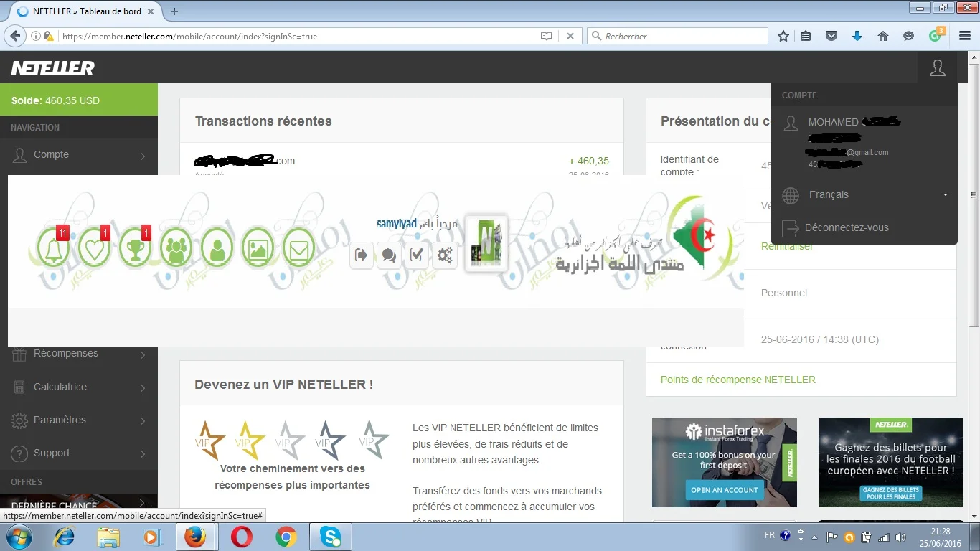This screenshot has width=980, height=551.
Task: Select Calculatrice in the sidebar
Action: (x=78, y=387)
